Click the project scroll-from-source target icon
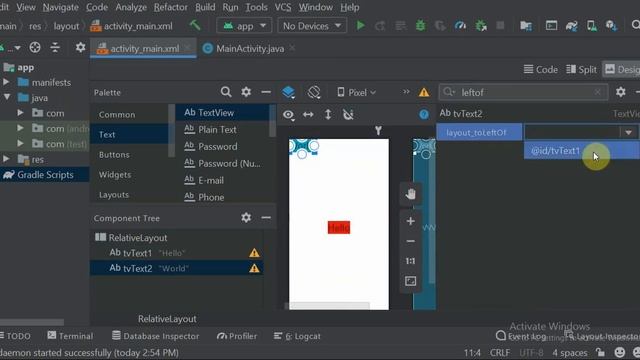 point(35,48)
